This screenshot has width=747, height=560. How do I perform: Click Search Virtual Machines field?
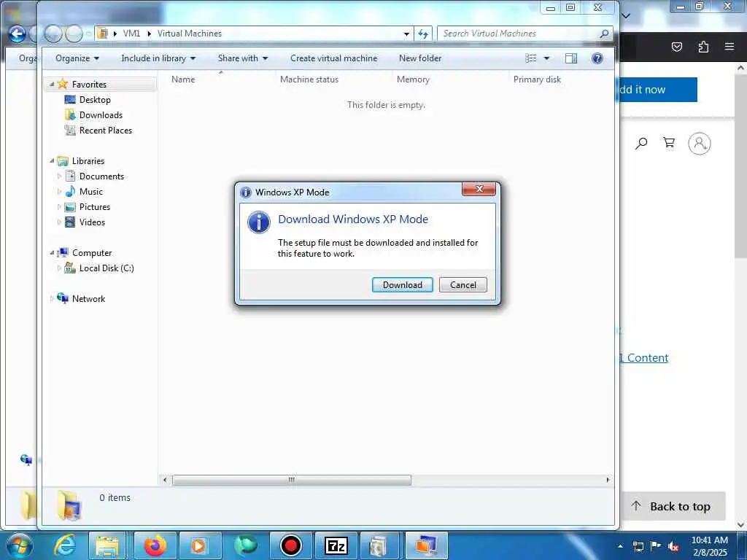[519, 34]
